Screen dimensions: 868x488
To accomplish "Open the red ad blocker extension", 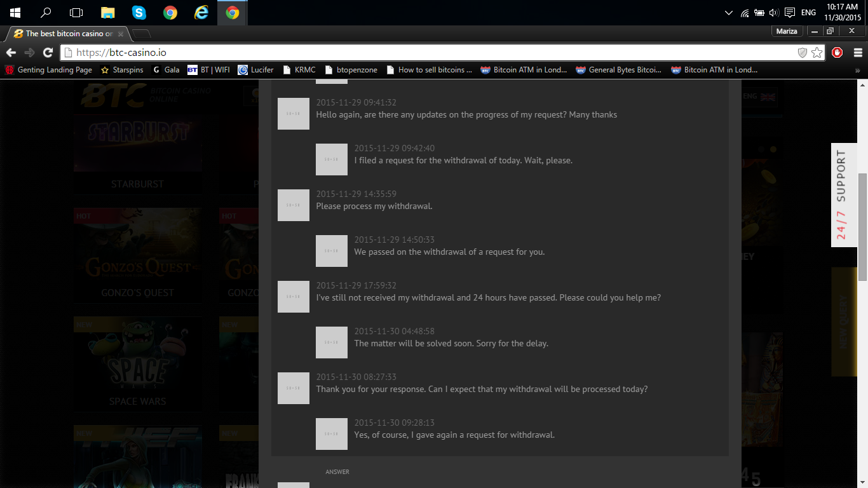I will pos(837,53).
